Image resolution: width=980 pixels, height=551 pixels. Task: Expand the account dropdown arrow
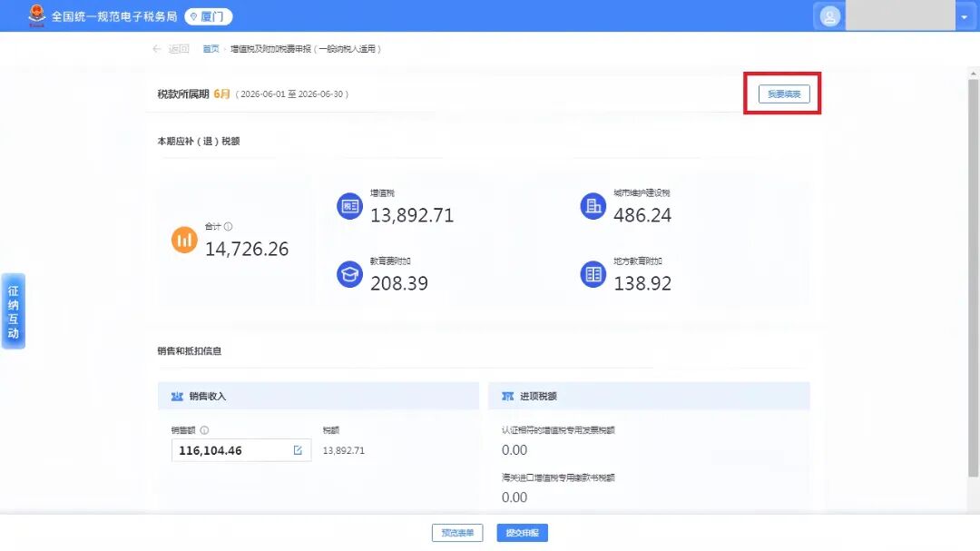[964, 17]
